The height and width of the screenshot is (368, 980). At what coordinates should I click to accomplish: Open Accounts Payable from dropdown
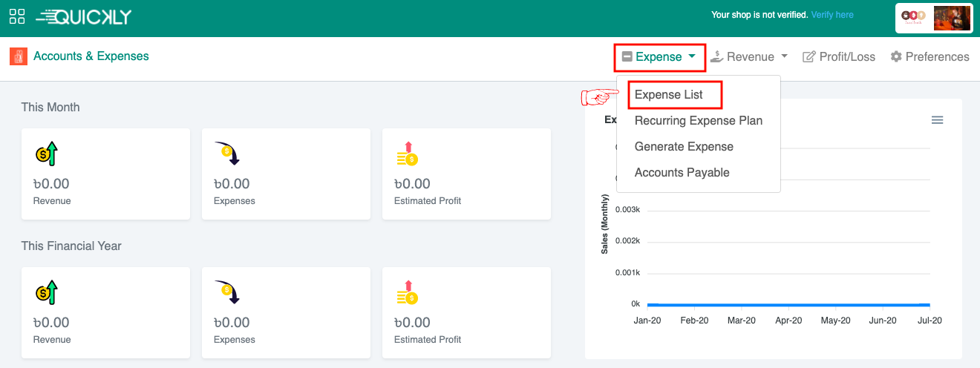[x=682, y=173]
